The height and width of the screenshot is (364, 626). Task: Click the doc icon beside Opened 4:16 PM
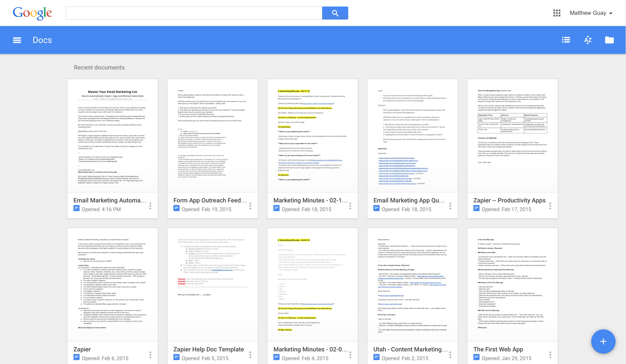[x=77, y=208]
